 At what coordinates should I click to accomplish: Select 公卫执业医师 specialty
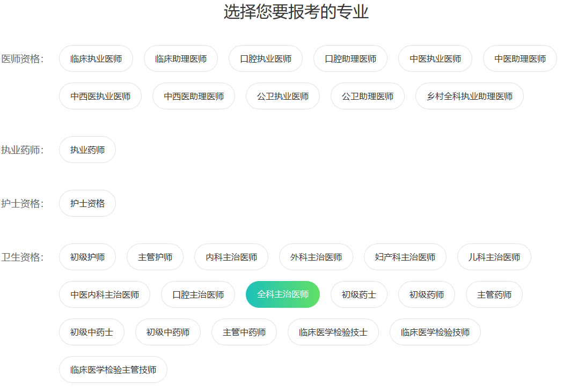283,96
